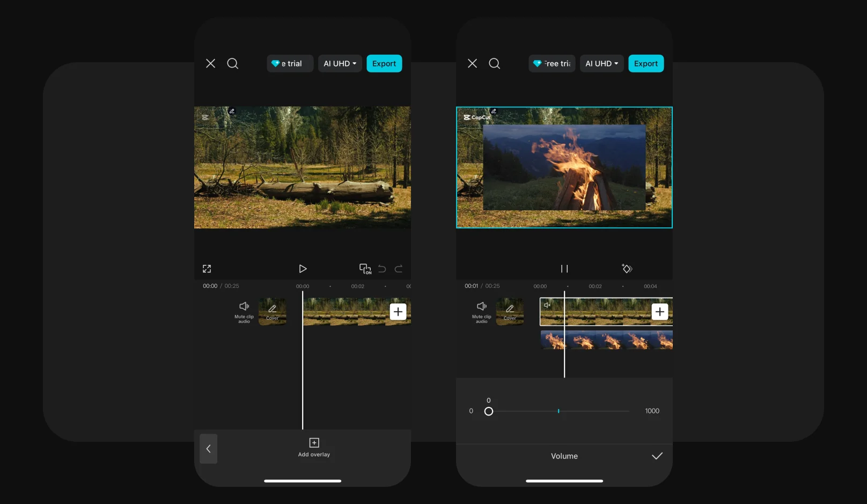Edit preview with pencil icon on left phone

pos(232,112)
